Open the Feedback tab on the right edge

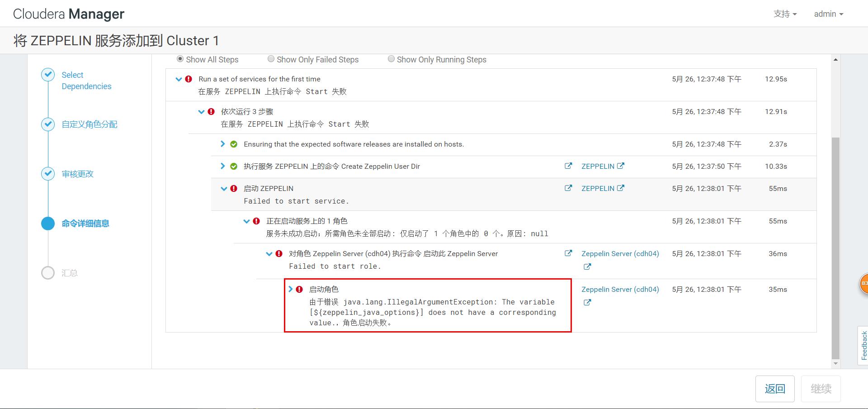click(863, 345)
